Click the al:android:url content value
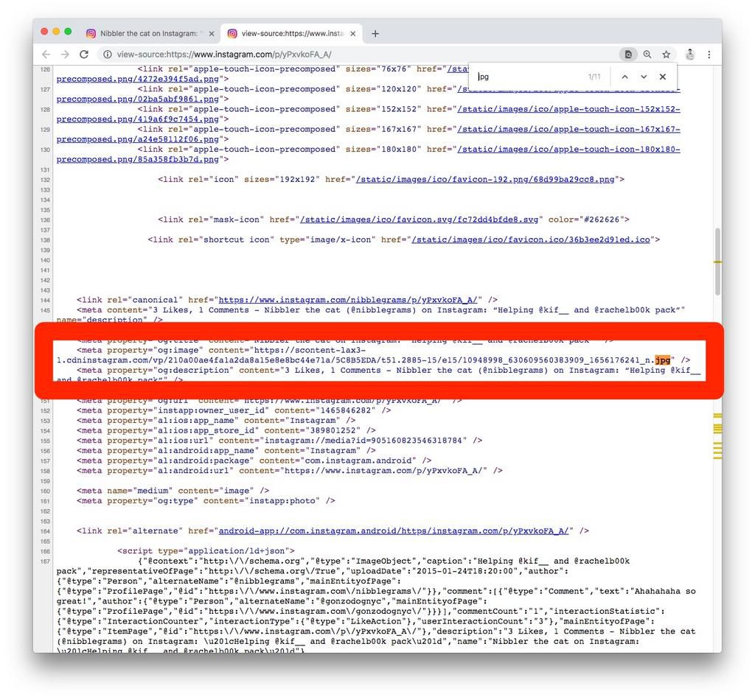The height and width of the screenshot is (700, 755). tap(383, 471)
